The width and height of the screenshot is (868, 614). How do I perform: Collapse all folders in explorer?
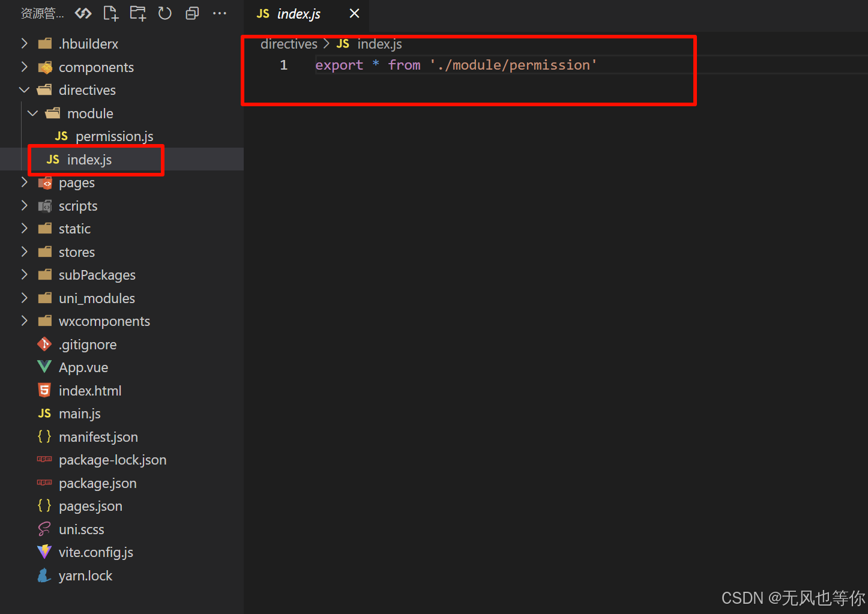coord(192,13)
